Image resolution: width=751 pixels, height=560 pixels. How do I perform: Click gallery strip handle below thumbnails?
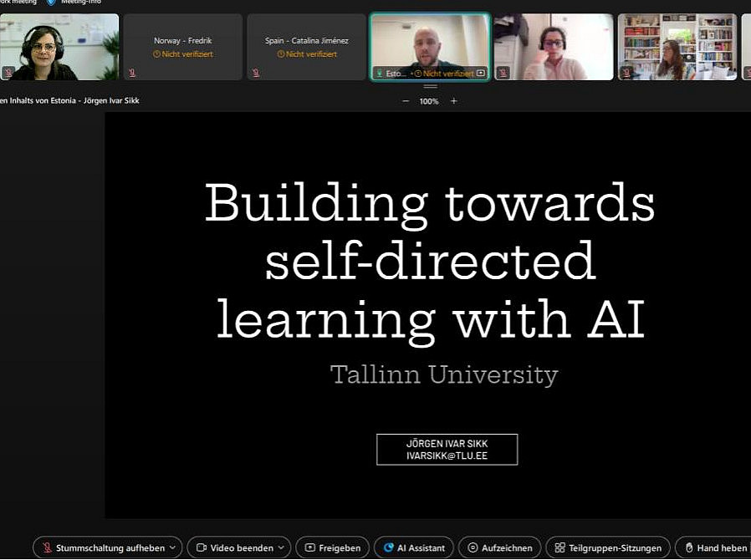[430, 86]
